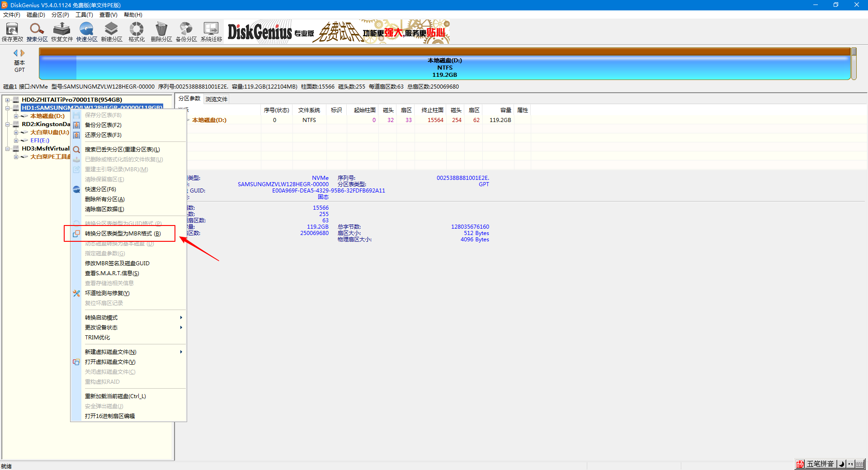Choose 备份分区表(F2) from context menu
The width and height of the screenshot is (868, 470).
click(128, 125)
